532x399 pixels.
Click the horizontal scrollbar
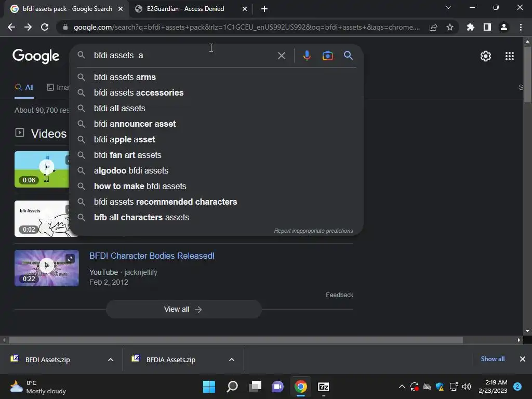pyautogui.click(x=236, y=340)
